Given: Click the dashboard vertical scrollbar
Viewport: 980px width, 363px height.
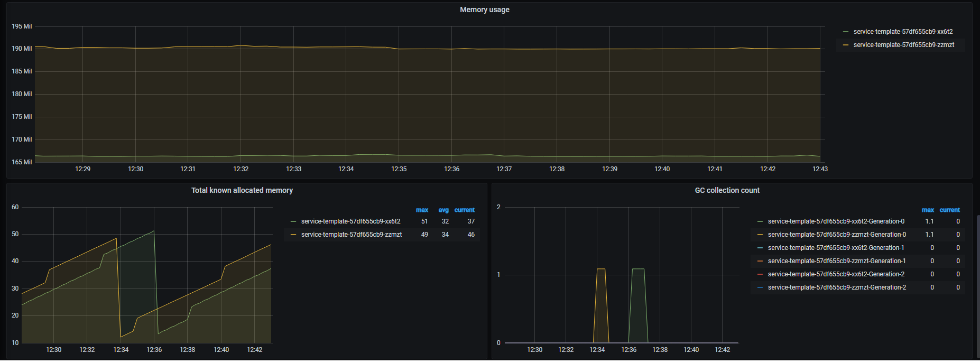Looking at the screenshot, I should 978,288.
